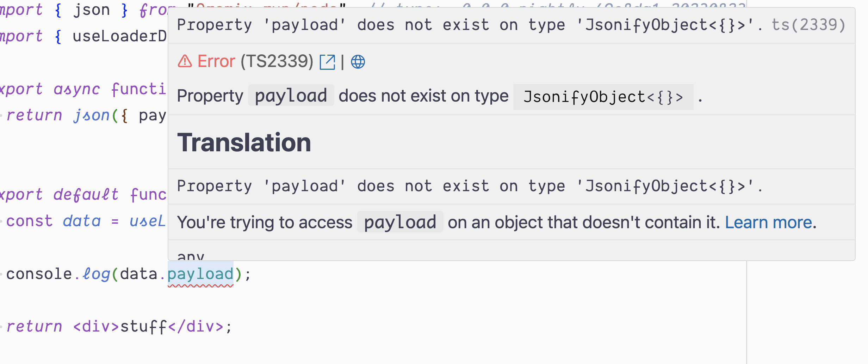Click the return <div>stuff</div> line

point(116,326)
